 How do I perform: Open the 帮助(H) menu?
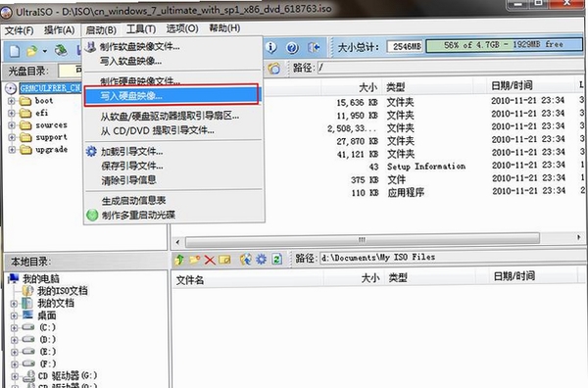[224, 27]
